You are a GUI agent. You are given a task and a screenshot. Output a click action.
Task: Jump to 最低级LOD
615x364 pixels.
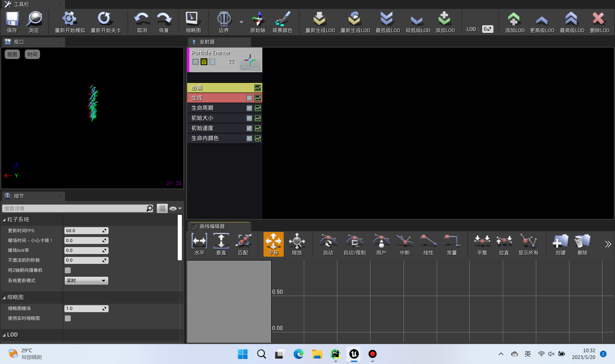[388, 22]
